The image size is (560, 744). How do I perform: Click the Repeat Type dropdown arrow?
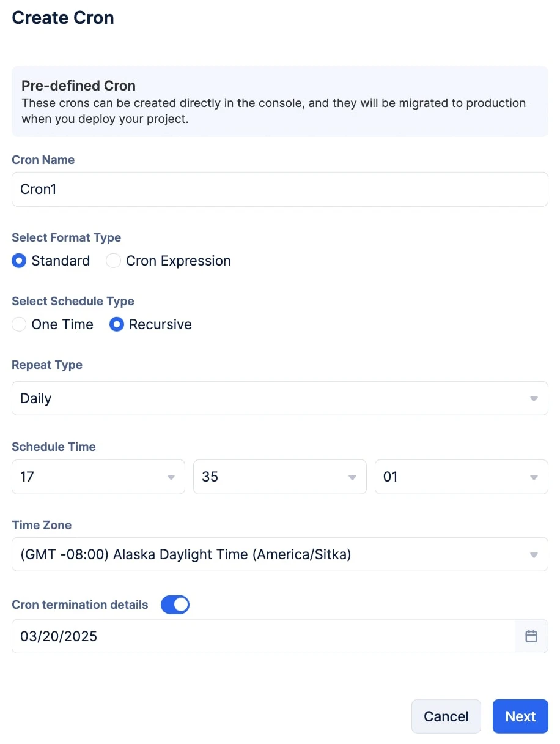(534, 399)
